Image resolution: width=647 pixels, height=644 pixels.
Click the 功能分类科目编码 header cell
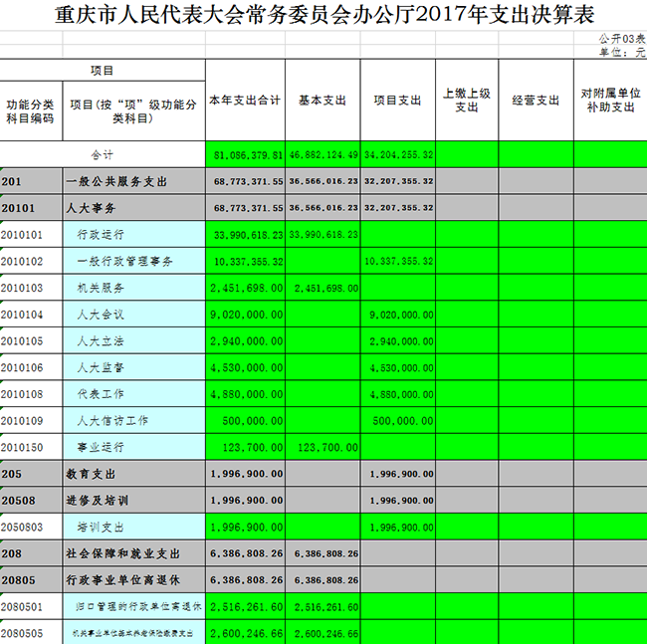click(x=31, y=110)
